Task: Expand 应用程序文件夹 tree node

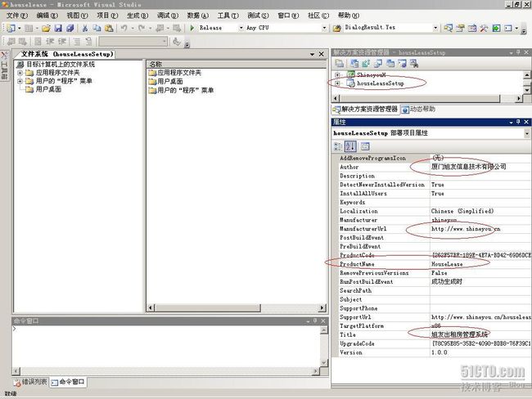Action: [20, 73]
